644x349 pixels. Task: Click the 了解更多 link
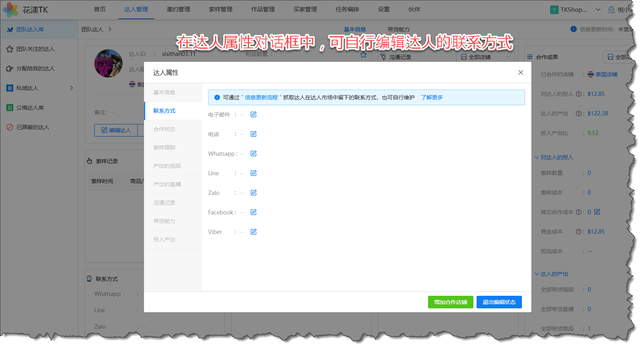[432, 97]
